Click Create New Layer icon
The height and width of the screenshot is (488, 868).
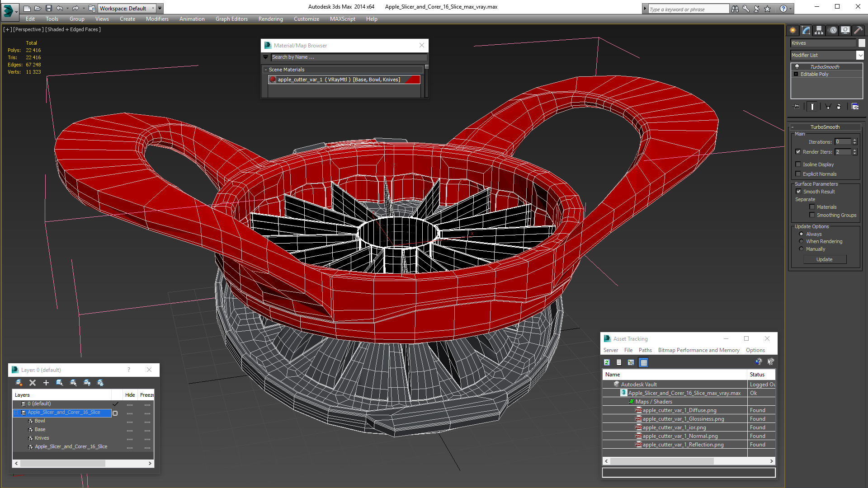tap(19, 383)
